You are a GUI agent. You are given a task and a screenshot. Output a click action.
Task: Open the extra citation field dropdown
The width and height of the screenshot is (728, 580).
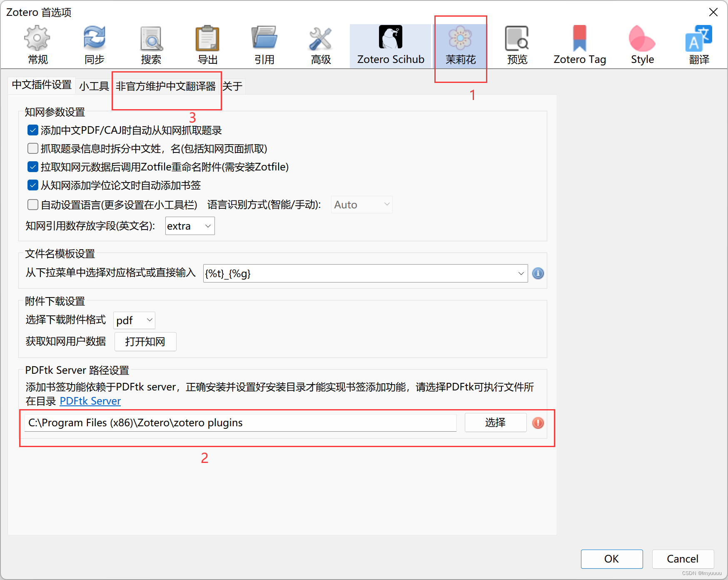coord(190,226)
